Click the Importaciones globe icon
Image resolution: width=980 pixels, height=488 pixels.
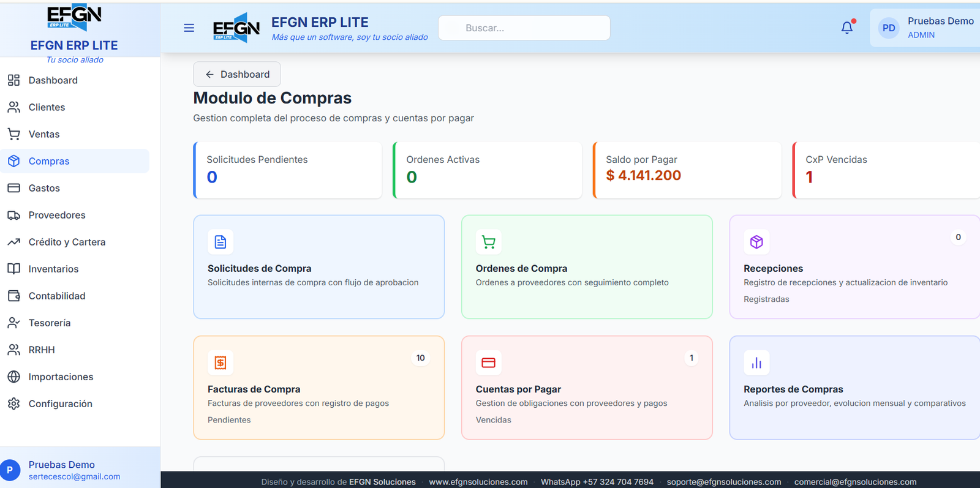tap(13, 377)
